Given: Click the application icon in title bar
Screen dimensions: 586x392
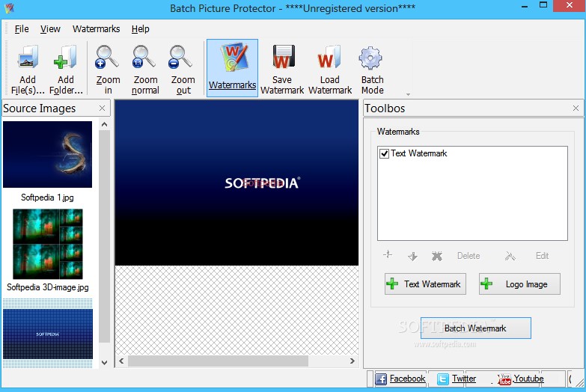Looking at the screenshot, I should [9, 7].
